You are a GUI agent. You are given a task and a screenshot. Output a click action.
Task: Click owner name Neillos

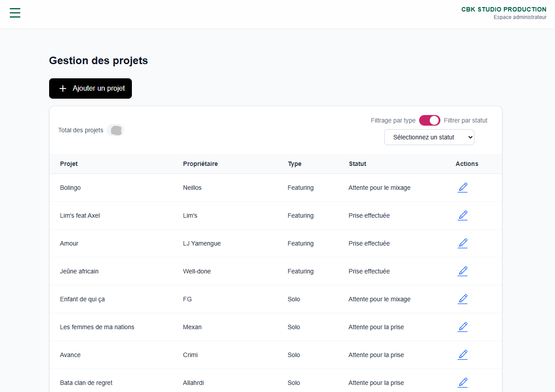click(x=192, y=188)
